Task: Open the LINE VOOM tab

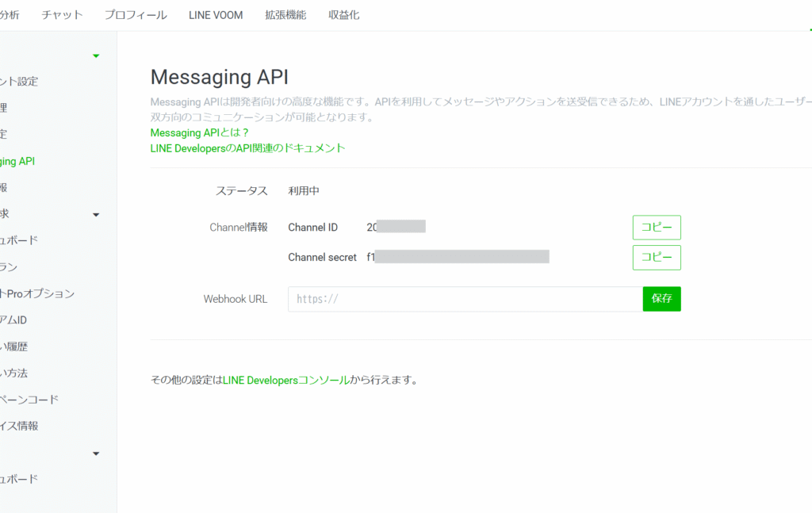Action: point(216,15)
